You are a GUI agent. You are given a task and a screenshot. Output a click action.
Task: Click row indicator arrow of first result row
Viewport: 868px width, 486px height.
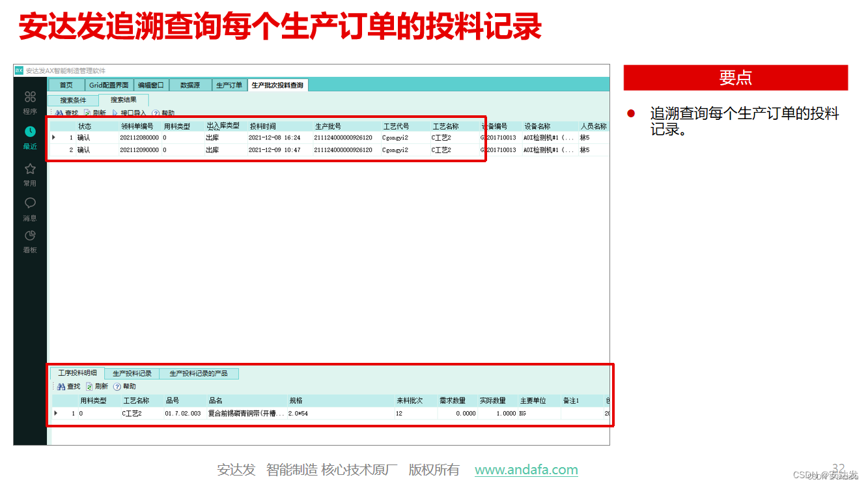pos(54,138)
